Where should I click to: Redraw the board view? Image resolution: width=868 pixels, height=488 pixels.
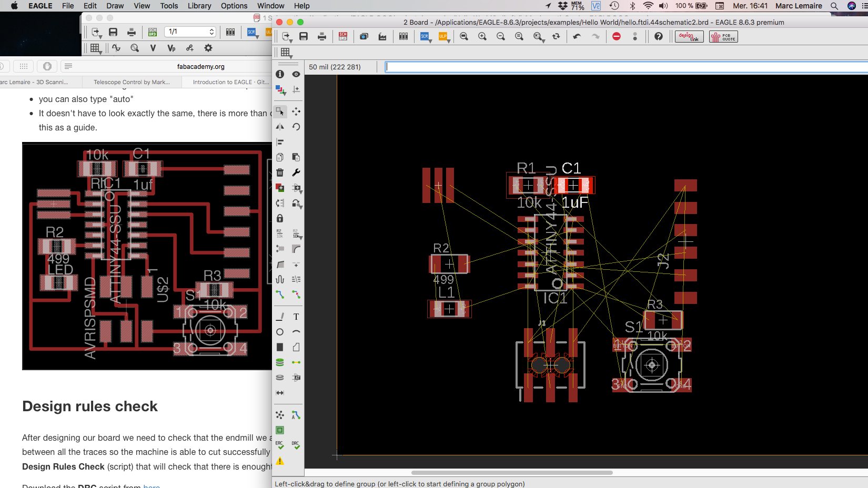pyautogui.click(x=556, y=36)
